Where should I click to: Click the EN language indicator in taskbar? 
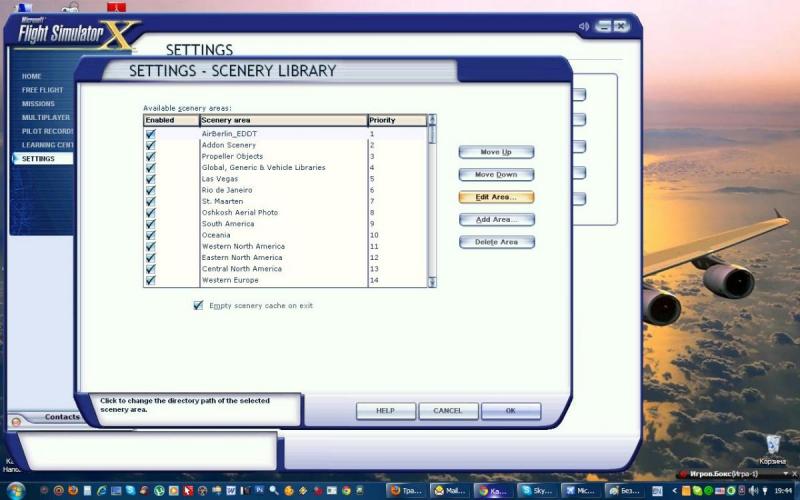pos(657,491)
